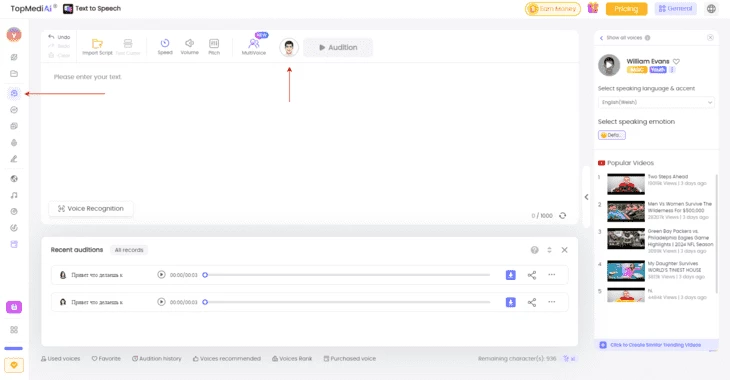This screenshot has width=730, height=380.
Task: Close the voice details panel
Action: coord(710,38)
